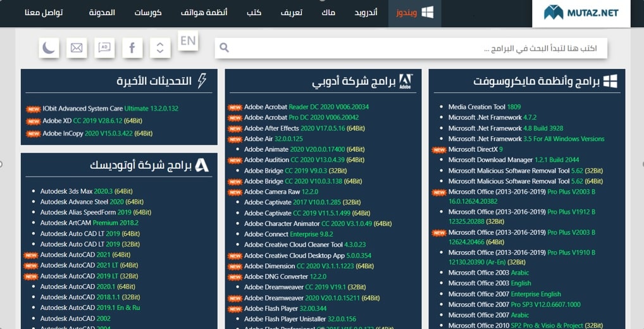
Task: Open Malicious Software Removal Tool 5.62 (32Bit)
Action: [526, 170]
